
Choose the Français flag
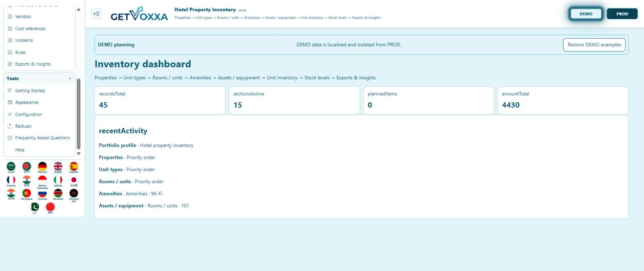pyautogui.click(x=11, y=181)
